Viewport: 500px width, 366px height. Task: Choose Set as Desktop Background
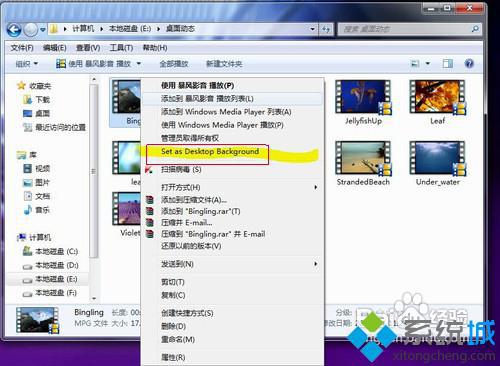(210, 151)
